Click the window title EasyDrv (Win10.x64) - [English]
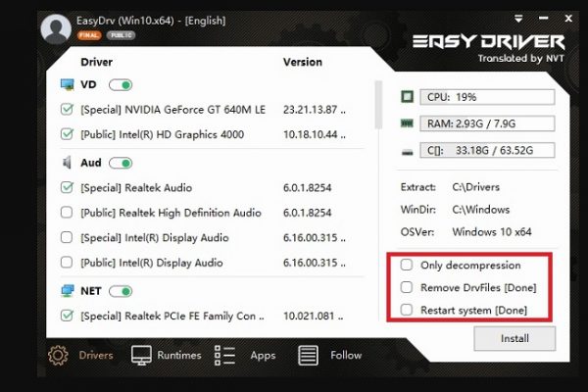The image size is (588, 392). 151,21
